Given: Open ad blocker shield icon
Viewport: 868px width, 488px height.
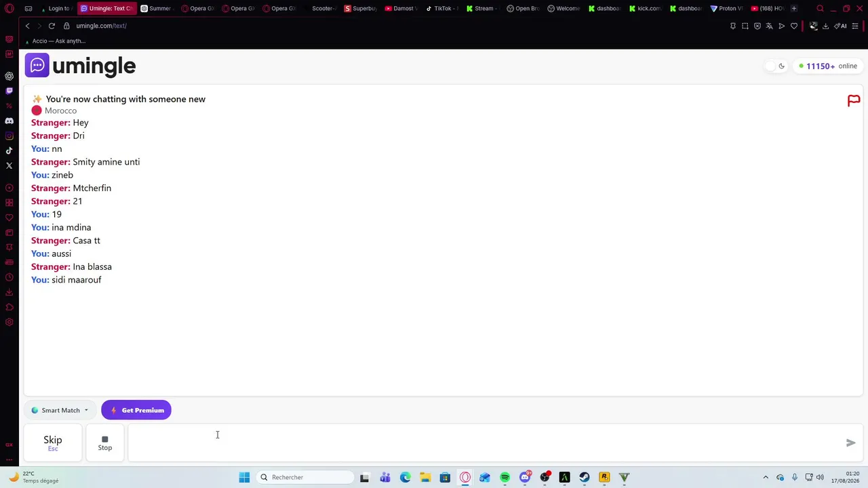Looking at the screenshot, I should 757,26.
